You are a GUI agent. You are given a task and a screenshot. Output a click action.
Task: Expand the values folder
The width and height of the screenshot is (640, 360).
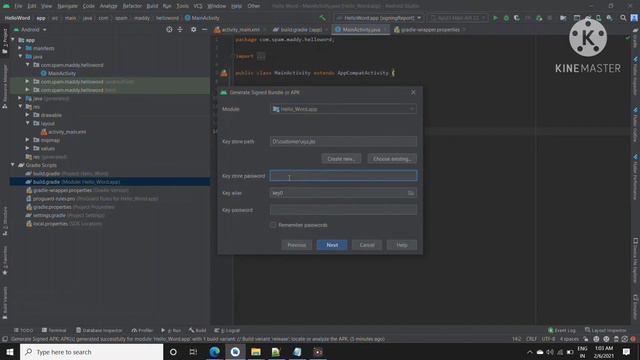[x=28, y=149]
